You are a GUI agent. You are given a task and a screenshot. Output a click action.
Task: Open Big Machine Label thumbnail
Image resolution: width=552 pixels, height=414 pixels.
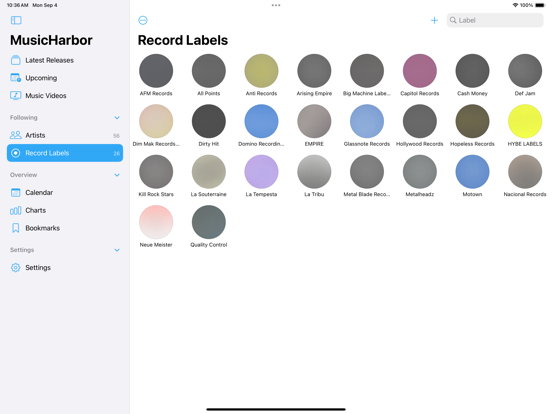tap(367, 71)
